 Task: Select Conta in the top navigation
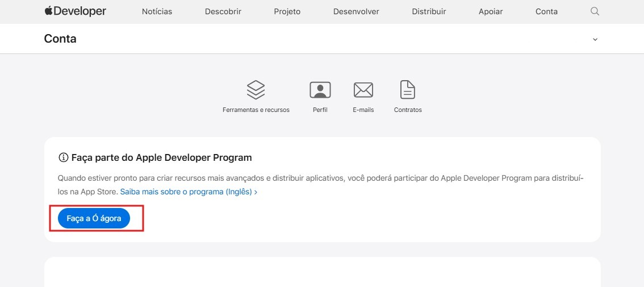coord(546,11)
